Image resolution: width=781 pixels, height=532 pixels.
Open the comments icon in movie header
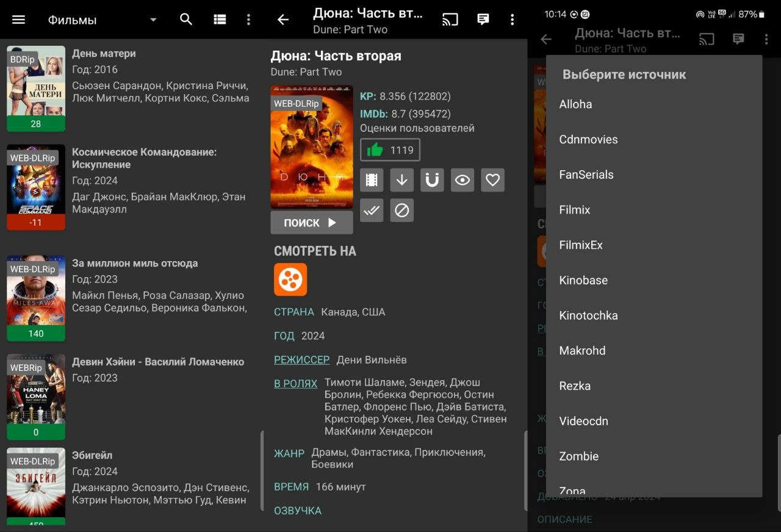click(x=483, y=20)
